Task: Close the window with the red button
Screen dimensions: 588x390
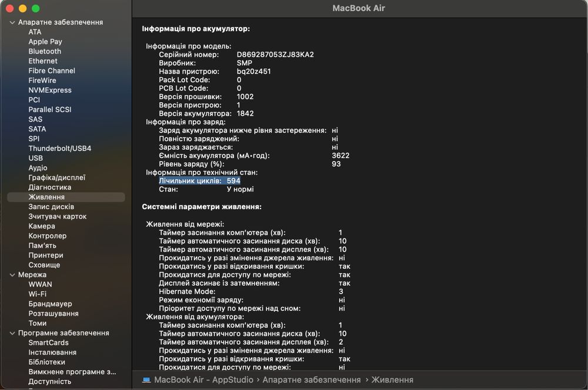Action: 10,8
